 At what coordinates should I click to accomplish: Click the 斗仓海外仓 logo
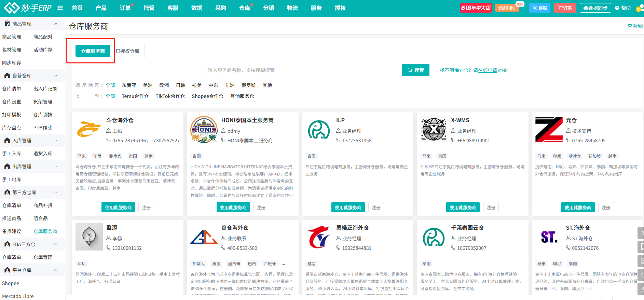89,129
